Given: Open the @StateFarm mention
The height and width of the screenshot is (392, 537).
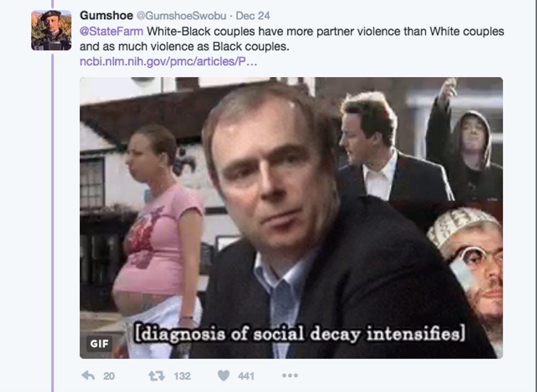Looking at the screenshot, I should pyautogui.click(x=111, y=31).
